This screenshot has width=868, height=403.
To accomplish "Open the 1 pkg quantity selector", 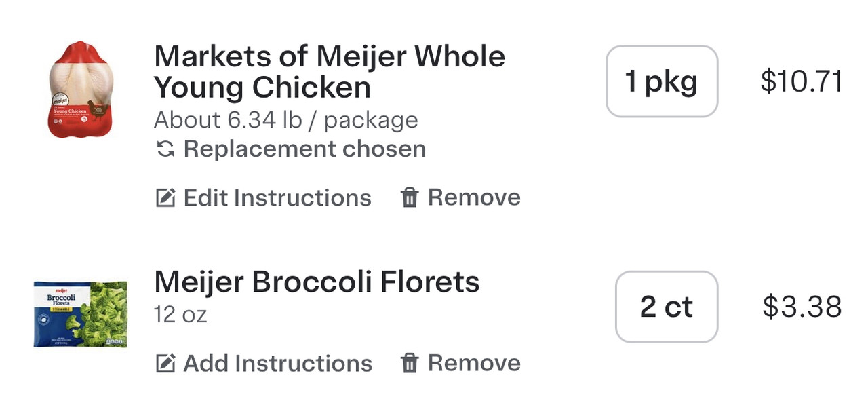I will [661, 81].
